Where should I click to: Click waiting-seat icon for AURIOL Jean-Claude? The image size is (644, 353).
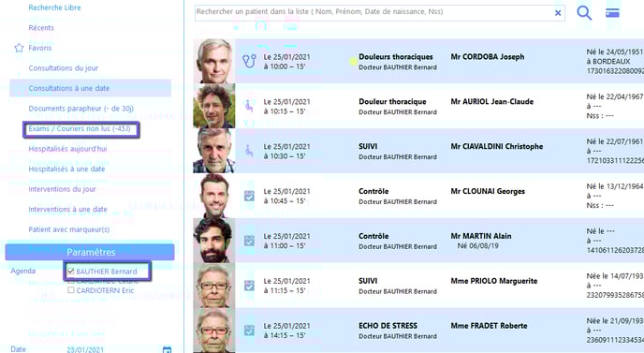pyautogui.click(x=249, y=106)
